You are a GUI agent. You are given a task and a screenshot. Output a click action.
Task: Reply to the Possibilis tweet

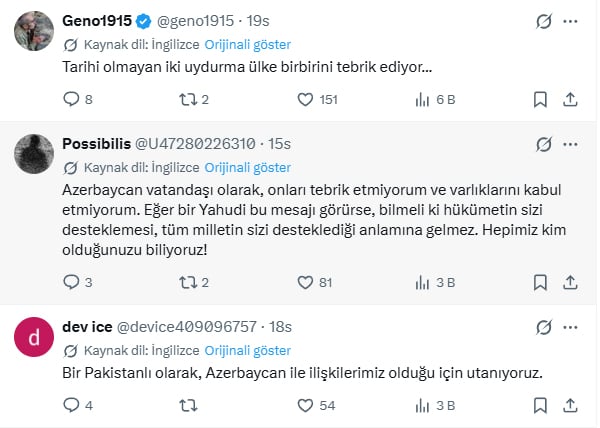click(71, 282)
